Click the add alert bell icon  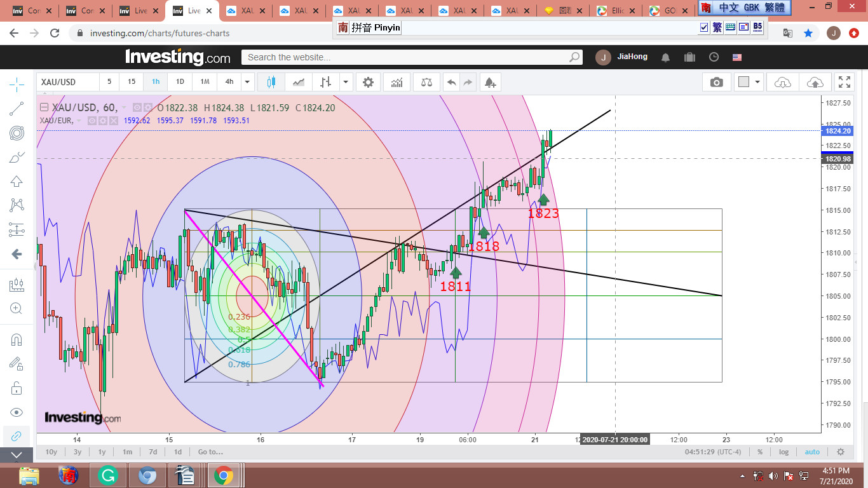click(489, 82)
